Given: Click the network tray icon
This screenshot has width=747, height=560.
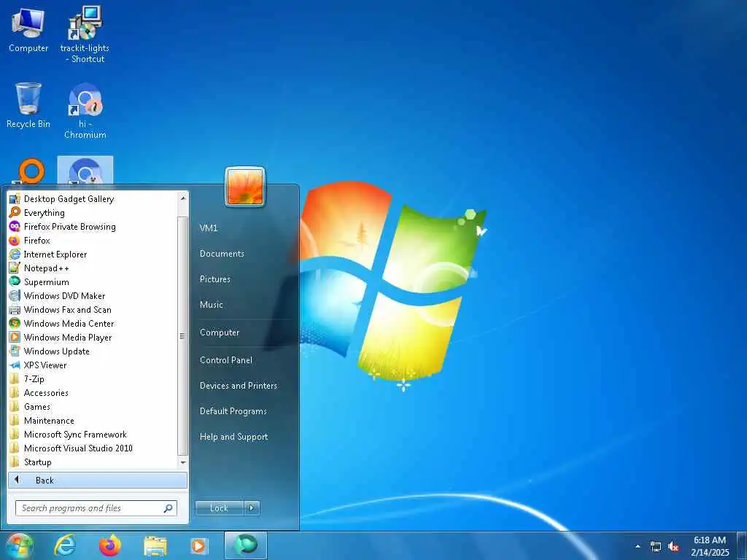Looking at the screenshot, I should click(656, 547).
